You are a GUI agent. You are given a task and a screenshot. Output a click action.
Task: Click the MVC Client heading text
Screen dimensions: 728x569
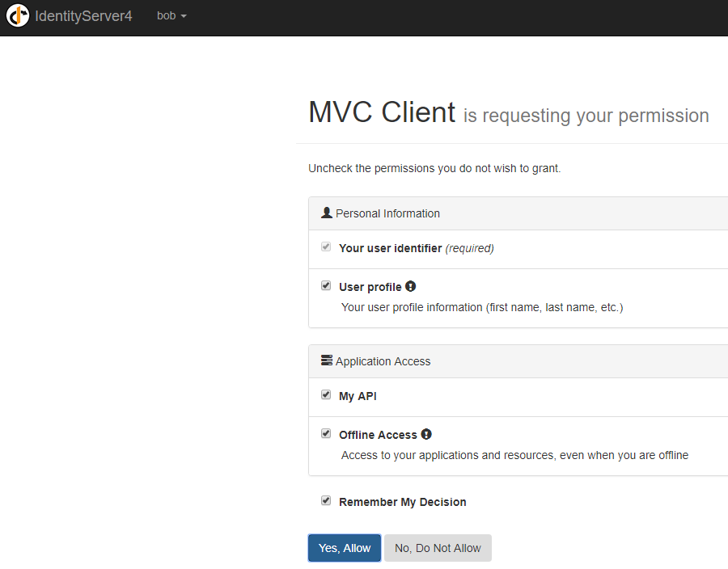[382, 112]
